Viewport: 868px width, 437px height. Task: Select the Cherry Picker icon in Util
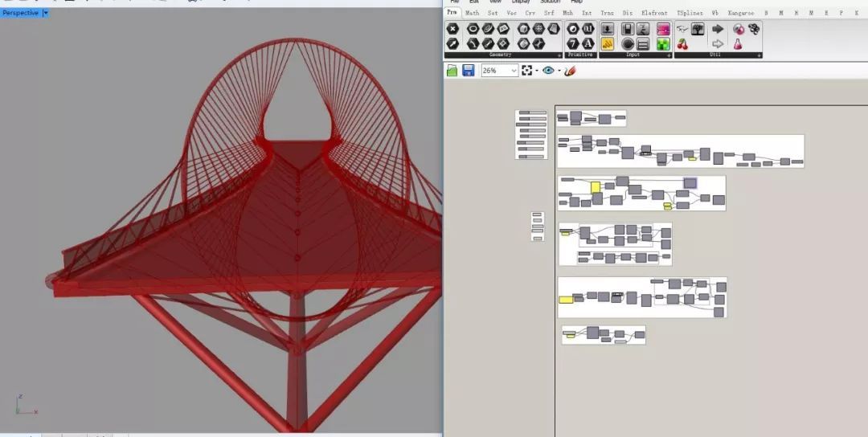(682, 43)
